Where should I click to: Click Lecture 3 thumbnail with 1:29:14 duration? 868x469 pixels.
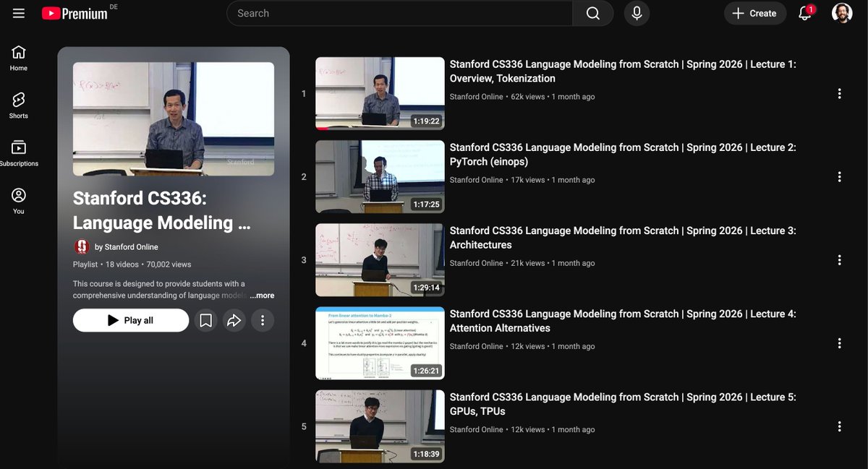[x=380, y=259]
